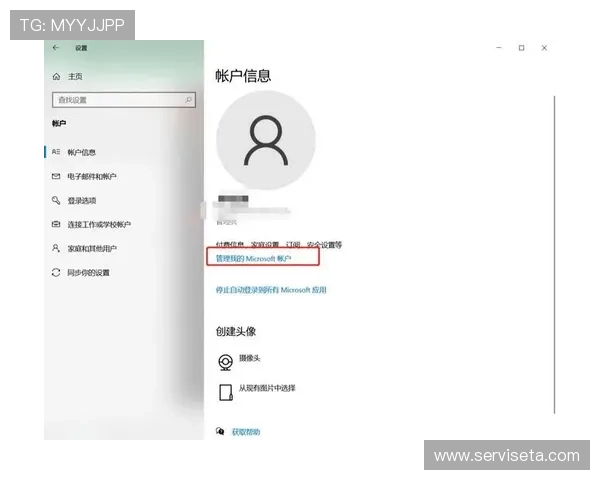Maximize the Settings window

(521, 47)
